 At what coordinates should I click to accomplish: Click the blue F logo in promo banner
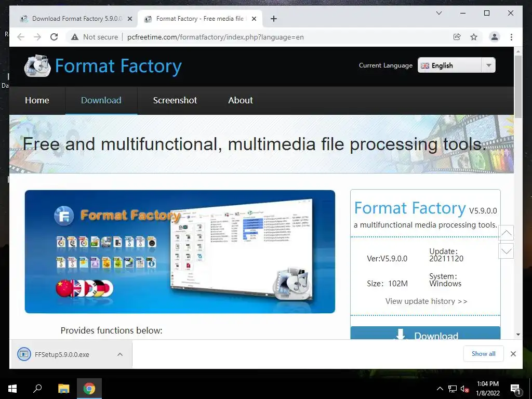coord(64,216)
